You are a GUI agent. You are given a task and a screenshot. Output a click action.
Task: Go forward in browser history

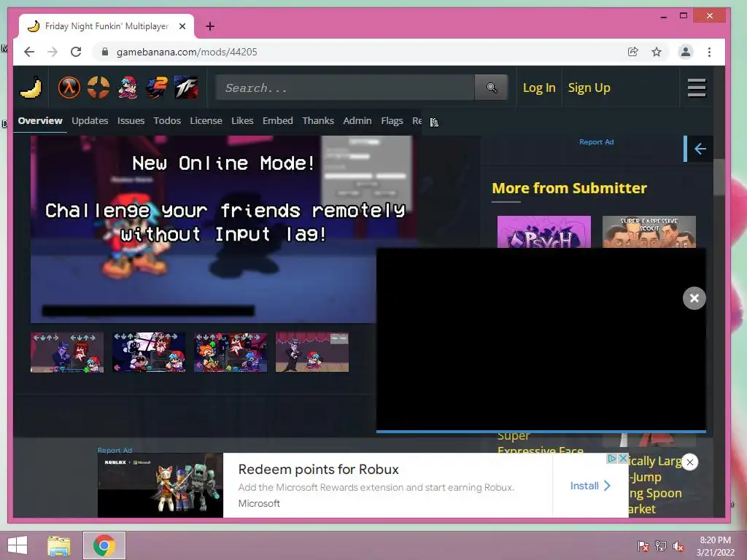pyautogui.click(x=53, y=52)
